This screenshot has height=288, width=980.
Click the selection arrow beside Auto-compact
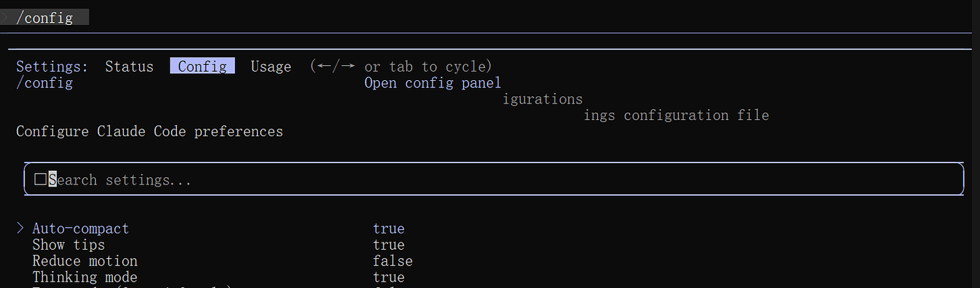coord(20,228)
